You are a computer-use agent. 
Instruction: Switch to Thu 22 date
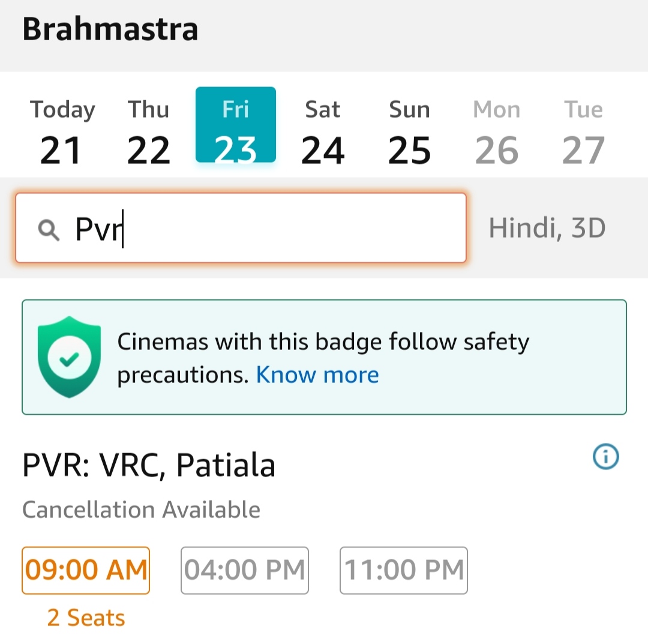pos(149,132)
